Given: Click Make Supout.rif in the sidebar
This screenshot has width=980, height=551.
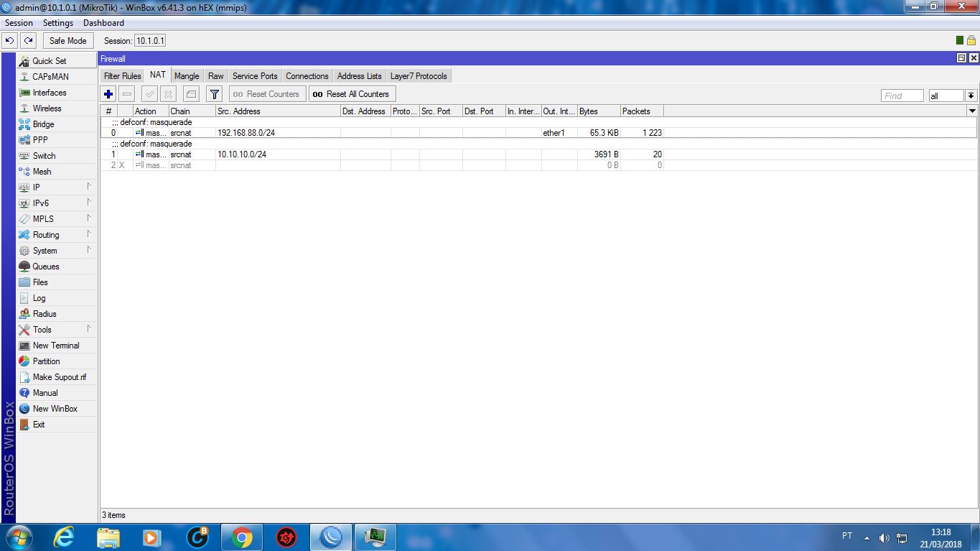Looking at the screenshot, I should click(57, 377).
